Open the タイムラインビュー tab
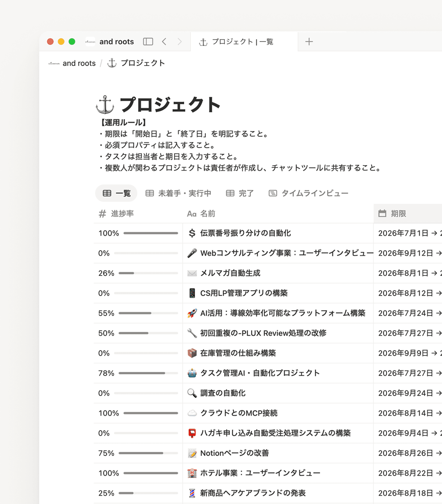This screenshot has width=442, height=504. click(308, 193)
